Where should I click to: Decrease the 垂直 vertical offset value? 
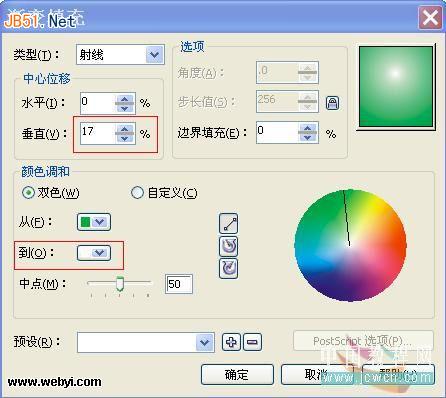pos(125,138)
